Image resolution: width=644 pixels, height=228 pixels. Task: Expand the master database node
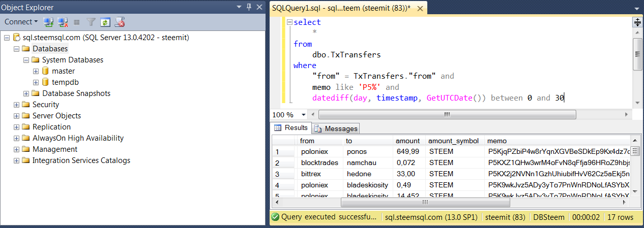[x=36, y=71]
